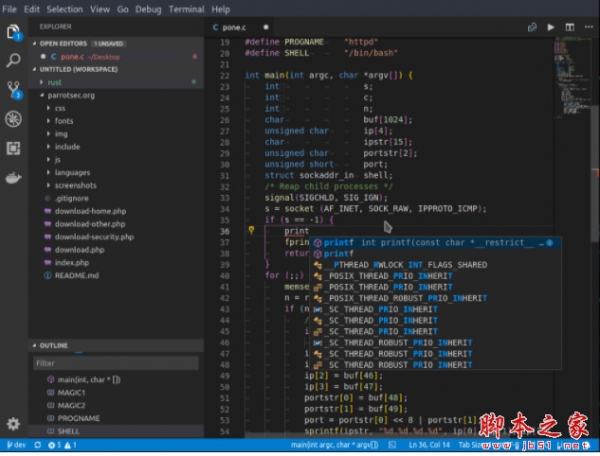Click the info icon on printf suggestion

click(x=549, y=243)
